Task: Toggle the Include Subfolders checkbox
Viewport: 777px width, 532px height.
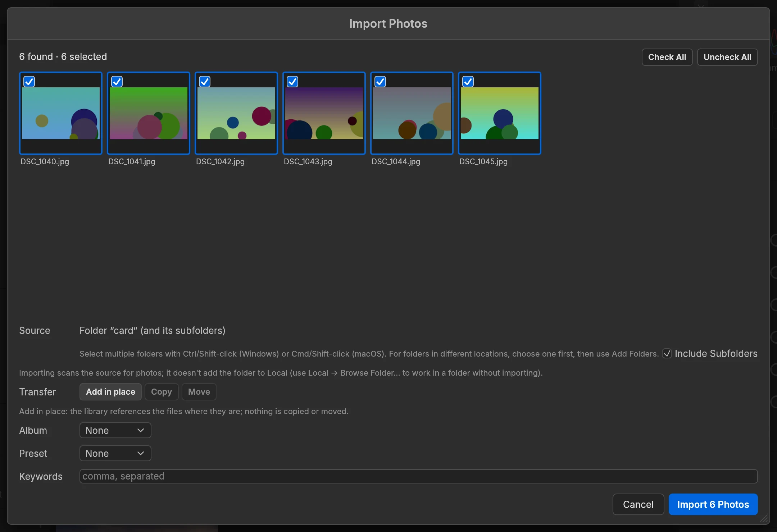Action: point(667,353)
